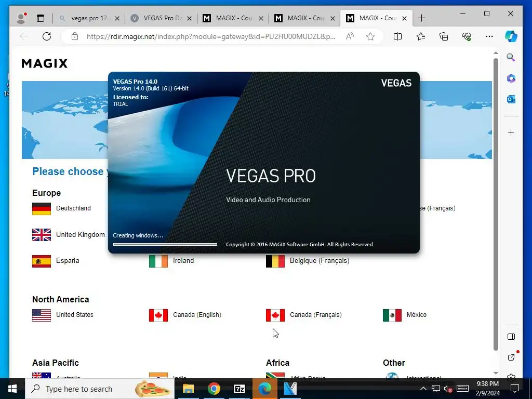Choose Canada (Français)
This screenshot has height=399, width=532.
[315, 314]
